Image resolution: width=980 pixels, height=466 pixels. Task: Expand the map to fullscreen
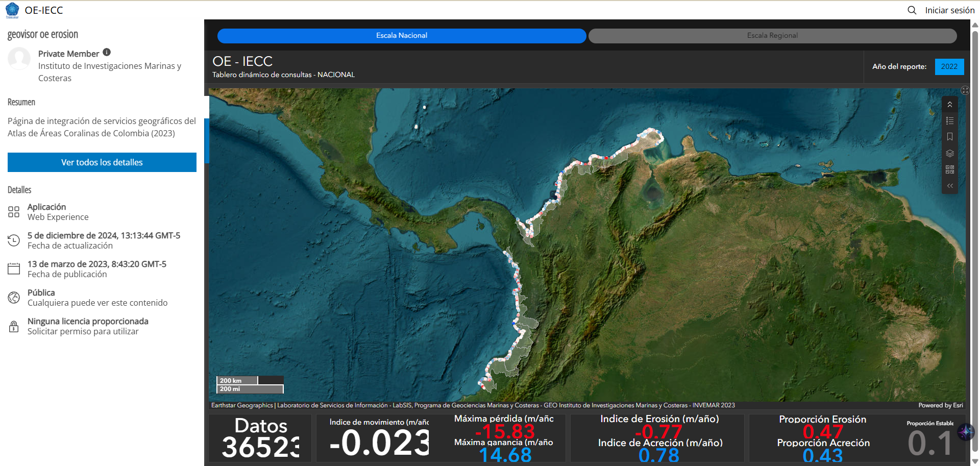click(x=965, y=90)
